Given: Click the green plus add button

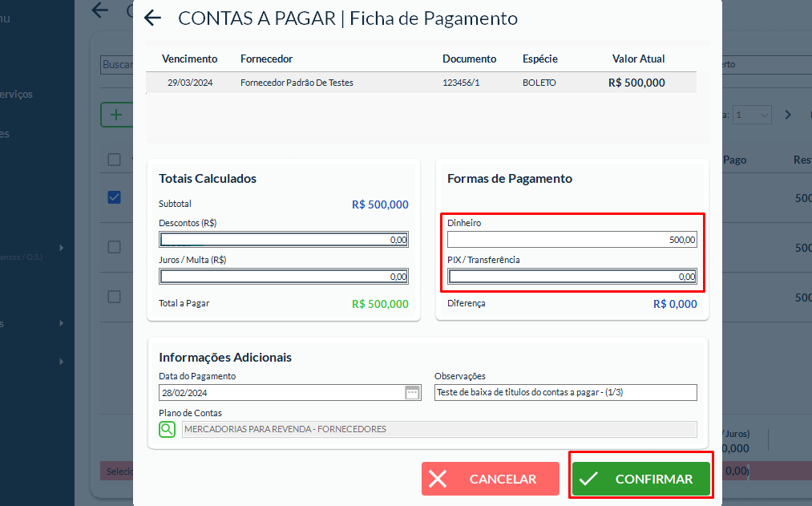Looking at the screenshot, I should (116, 115).
